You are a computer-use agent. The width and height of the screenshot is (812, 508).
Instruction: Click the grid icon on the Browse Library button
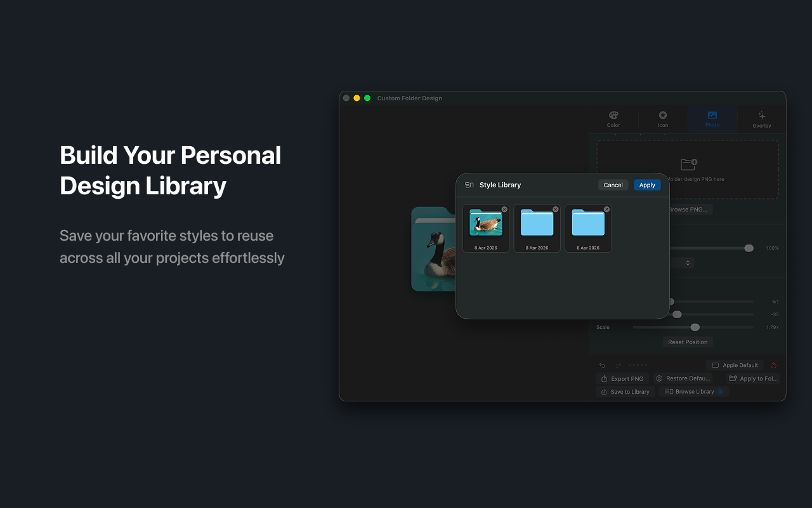click(x=669, y=392)
